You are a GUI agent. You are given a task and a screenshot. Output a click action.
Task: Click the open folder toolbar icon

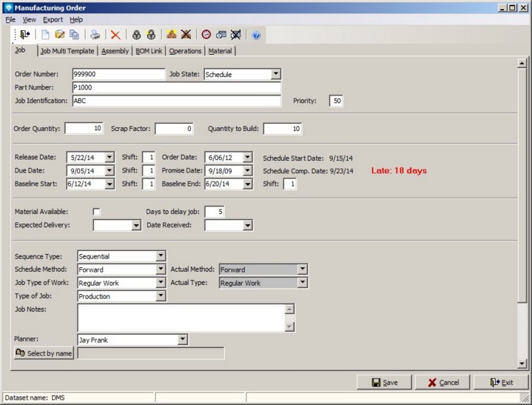tap(60, 35)
